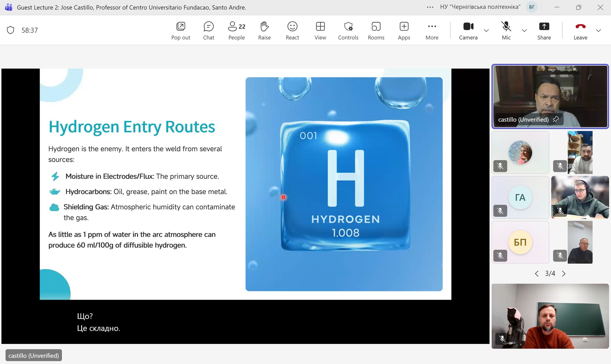This screenshot has width=611, height=364.
Task: Expand the Leave options dropdown arrow
Action: pyautogui.click(x=599, y=30)
